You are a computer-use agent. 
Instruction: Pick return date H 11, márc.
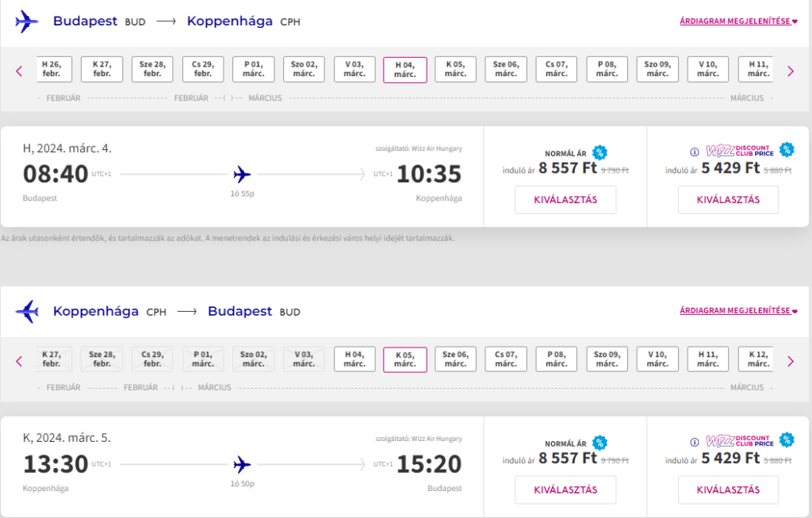(x=708, y=359)
